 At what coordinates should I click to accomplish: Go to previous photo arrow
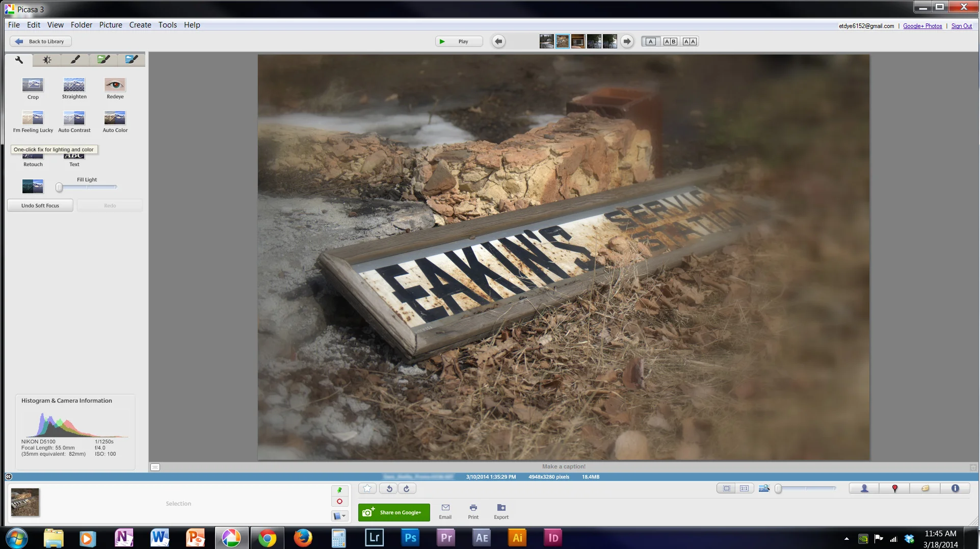point(498,41)
